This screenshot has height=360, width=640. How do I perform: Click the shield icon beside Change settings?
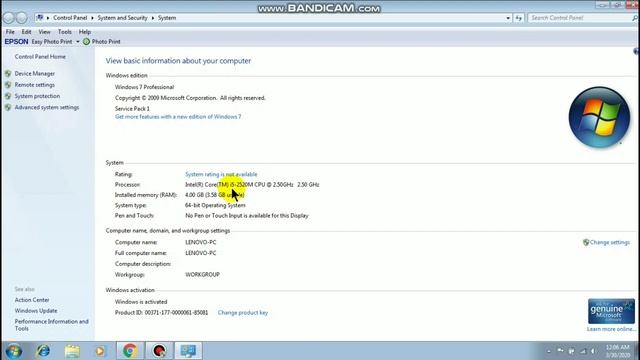pos(586,242)
